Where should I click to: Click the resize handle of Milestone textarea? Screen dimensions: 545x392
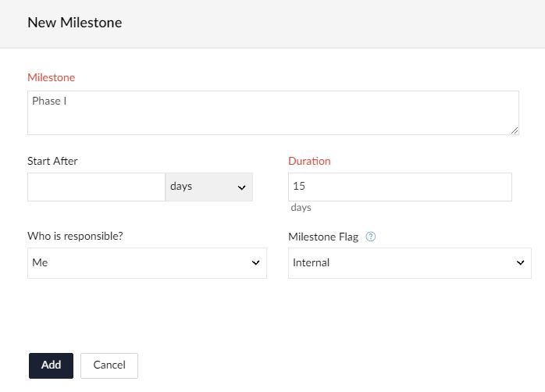coord(515,130)
